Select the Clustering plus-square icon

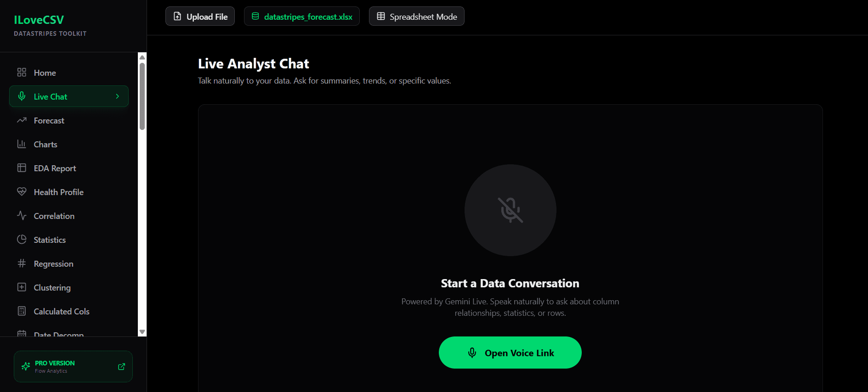click(x=22, y=287)
